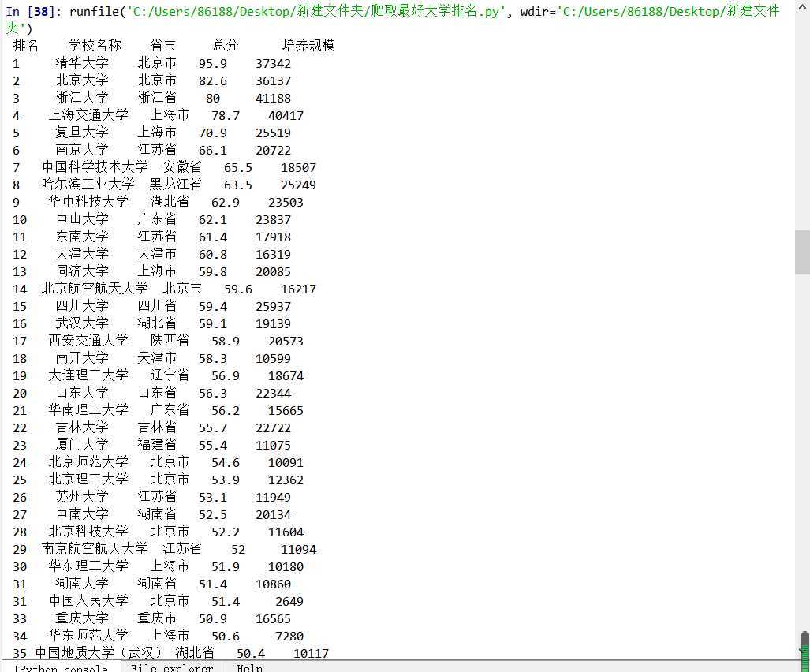Select 清华大学 in the output
Screen dimensions: 810x672
coord(82,63)
